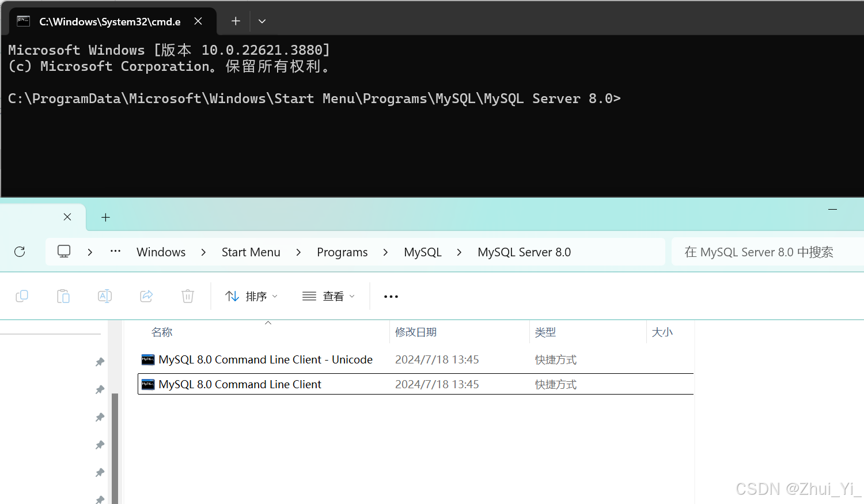Screen dimensions: 864x504
Task: Click the fifth pin icon in sidebar
Action: [100, 472]
